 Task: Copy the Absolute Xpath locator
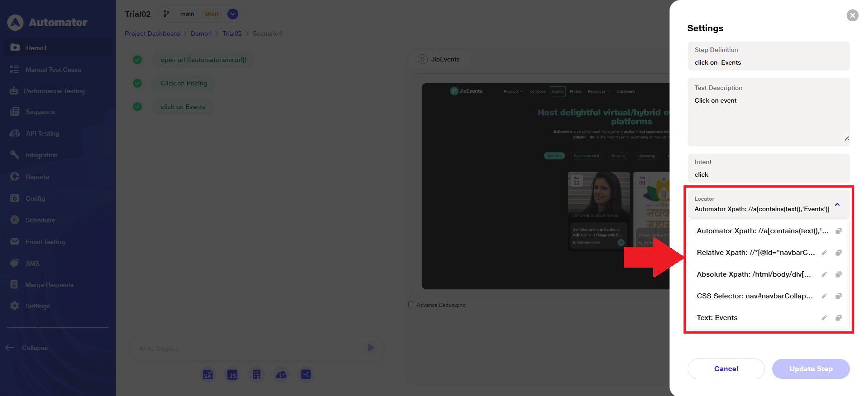(x=838, y=274)
